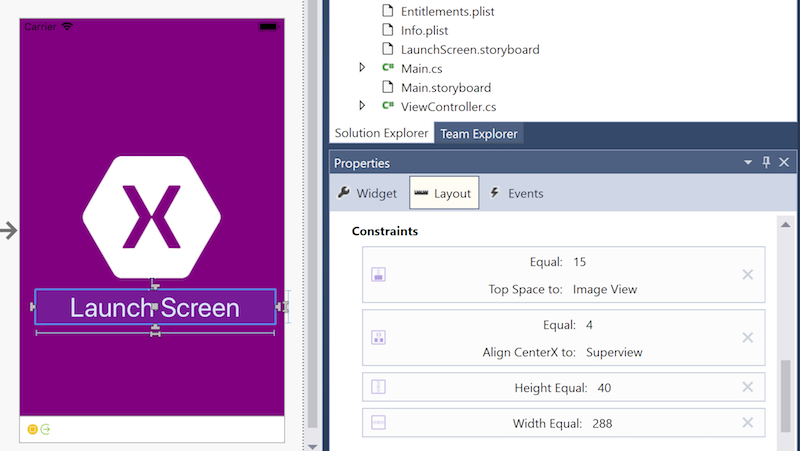Switch to Solution Explorer tab
Image resolution: width=800 pixels, height=451 pixels.
pyautogui.click(x=382, y=133)
